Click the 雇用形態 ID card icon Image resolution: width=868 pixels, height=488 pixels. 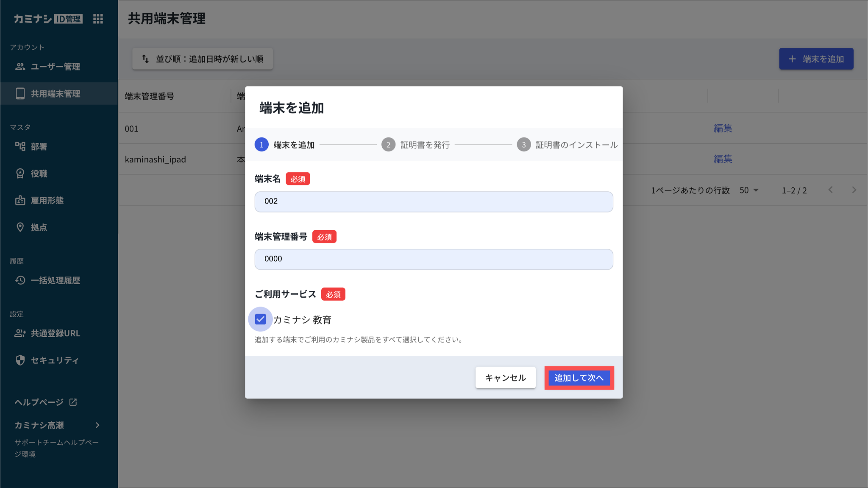[20, 201]
